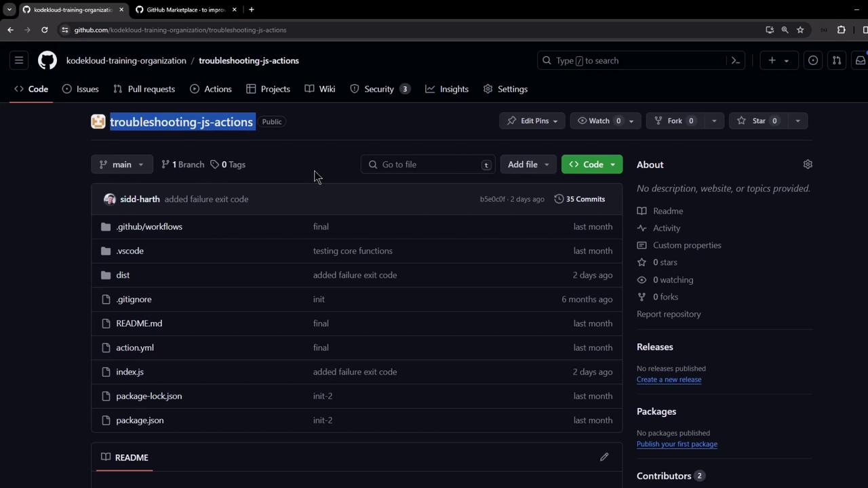Click the Create a new release link
Screen dimensions: 868x488
click(x=669, y=380)
